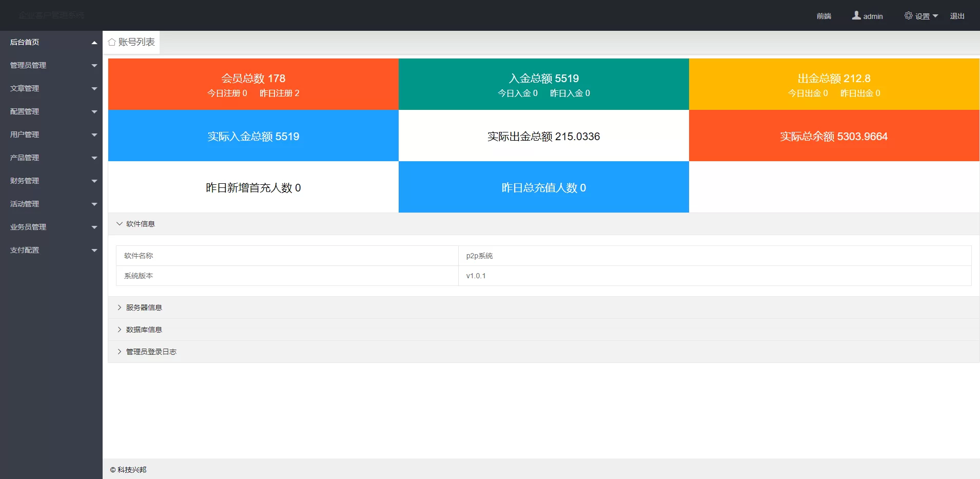
Task: Collapse the 软件信息 section chevron
Action: [120, 224]
